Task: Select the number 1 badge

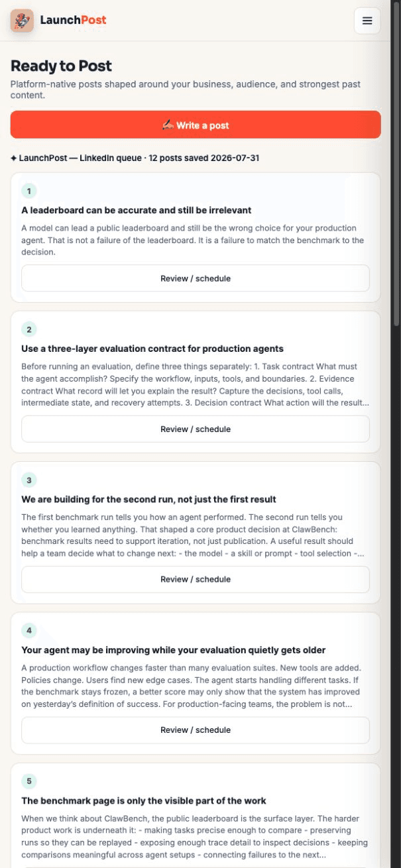Action: [x=29, y=191]
